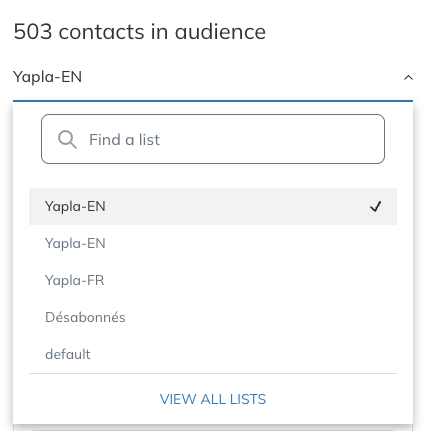The image size is (428, 431).
Task: Select the Yapla-FR list
Action: [213, 280]
